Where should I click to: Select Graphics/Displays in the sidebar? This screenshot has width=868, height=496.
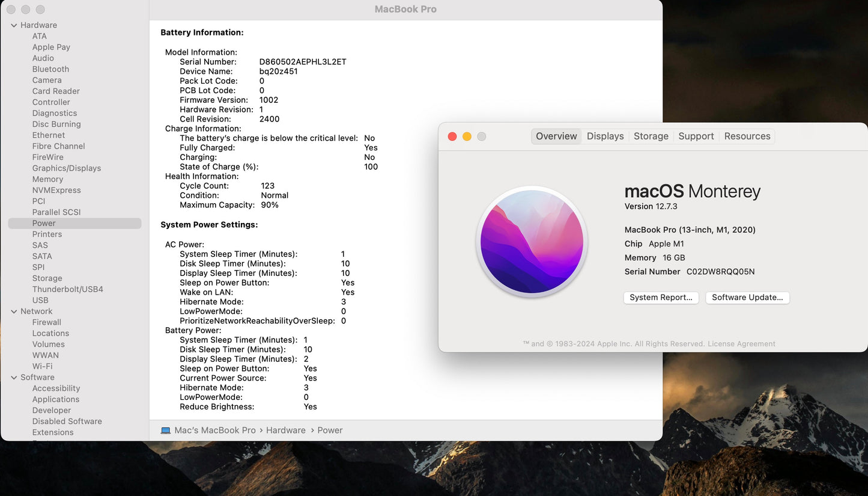(x=66, y=168)
